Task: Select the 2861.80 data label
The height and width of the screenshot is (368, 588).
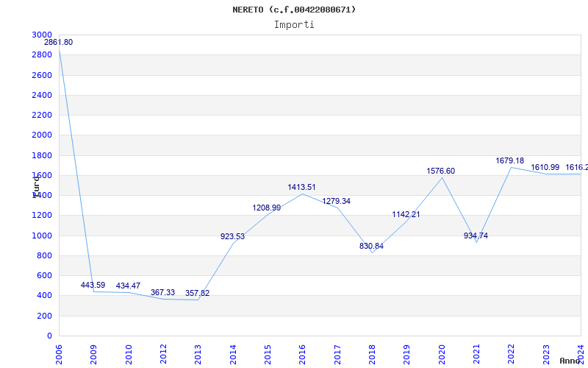Action: click(x=59, y=43)
